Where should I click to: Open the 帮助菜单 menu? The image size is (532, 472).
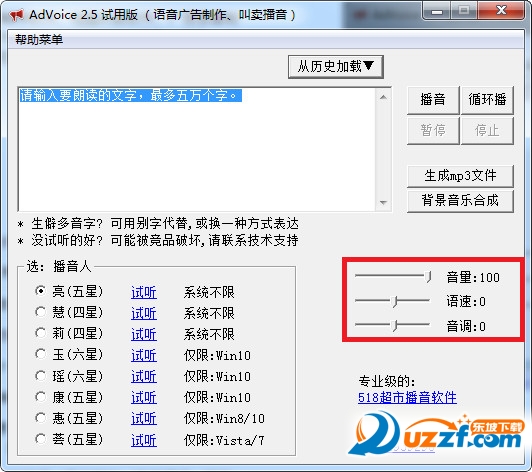[39, 40]
